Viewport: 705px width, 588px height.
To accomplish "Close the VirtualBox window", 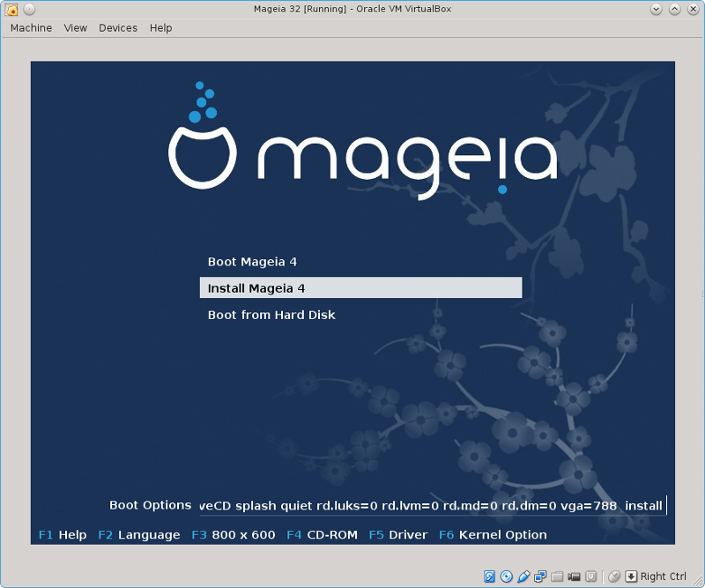I will tap(693, 9).
